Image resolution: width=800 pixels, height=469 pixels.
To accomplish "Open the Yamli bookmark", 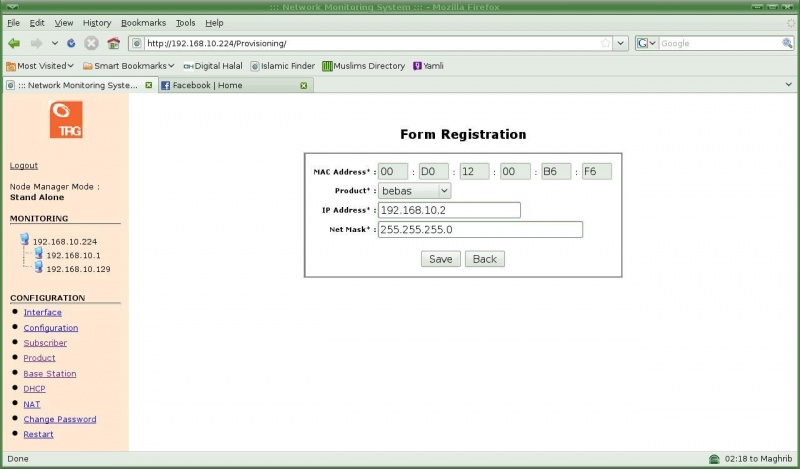I will tap(428, 66).
